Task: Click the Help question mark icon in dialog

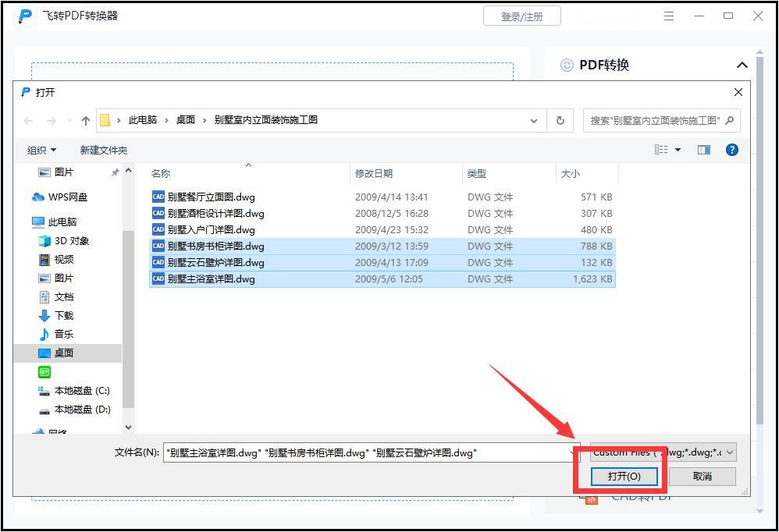Action: pyautogui.click(x=731, y=149)
